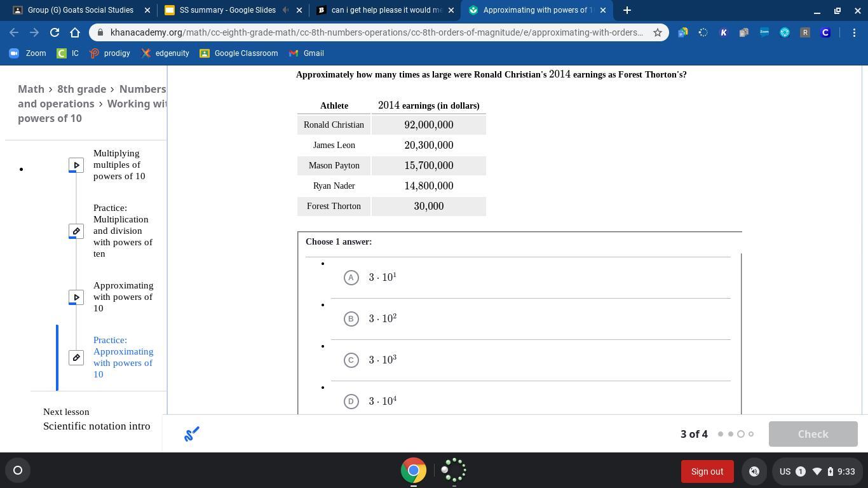The image size is (868, 488).
Task: Bookmark this page with star icon
Action: 658,32
